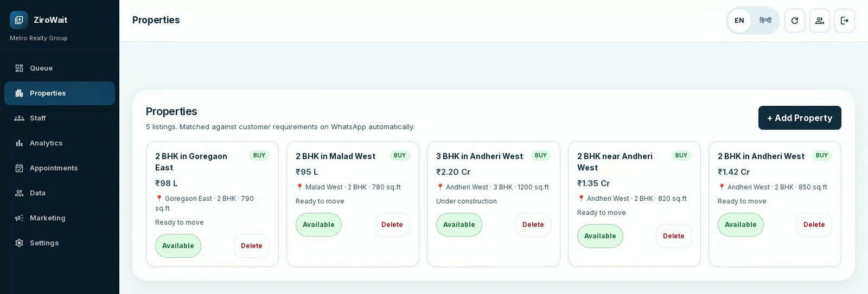Click the Appointments calendar icon

pos(19,168)
